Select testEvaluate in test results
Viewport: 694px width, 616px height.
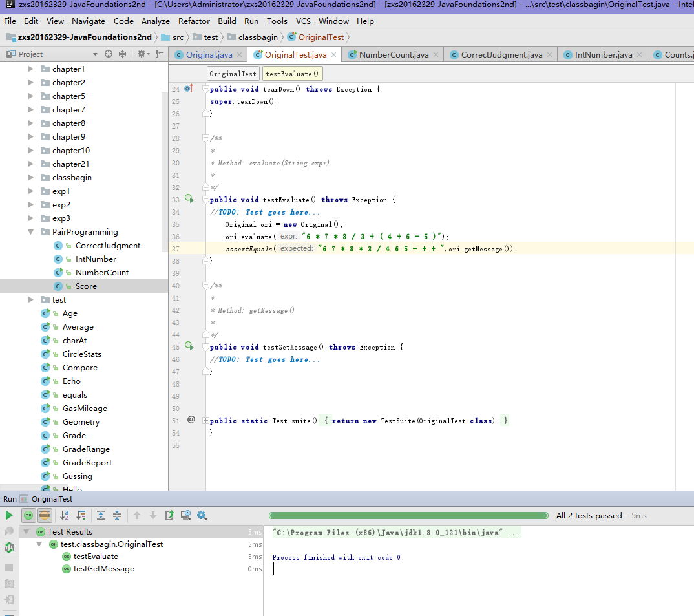tap(96, 557)
